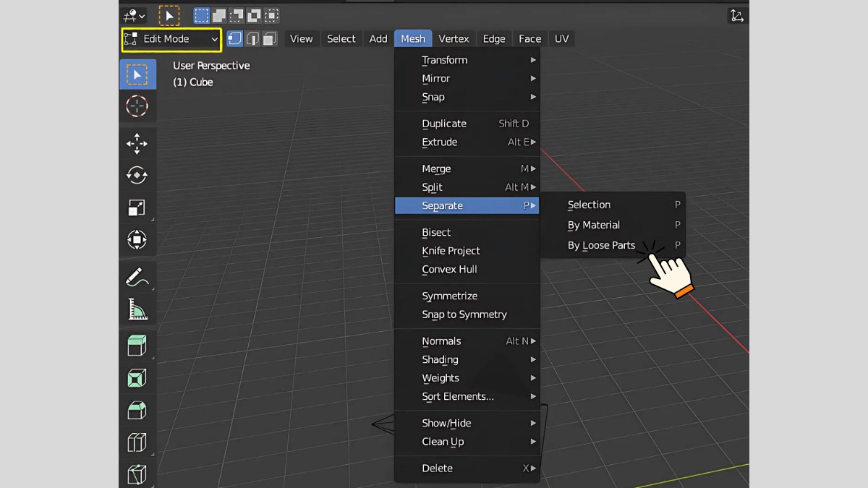Select the Measure ruler tool
This screenshot has height=488, width=868.
point(137,309)
